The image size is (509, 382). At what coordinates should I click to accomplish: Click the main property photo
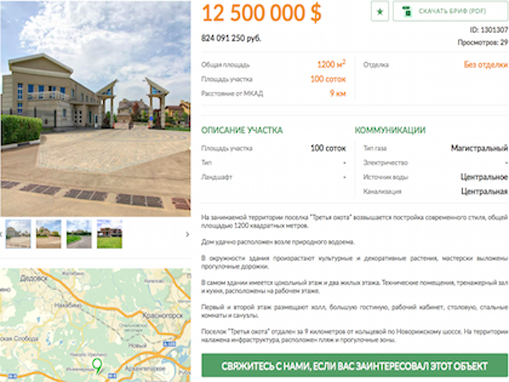(x=96, y=109)
